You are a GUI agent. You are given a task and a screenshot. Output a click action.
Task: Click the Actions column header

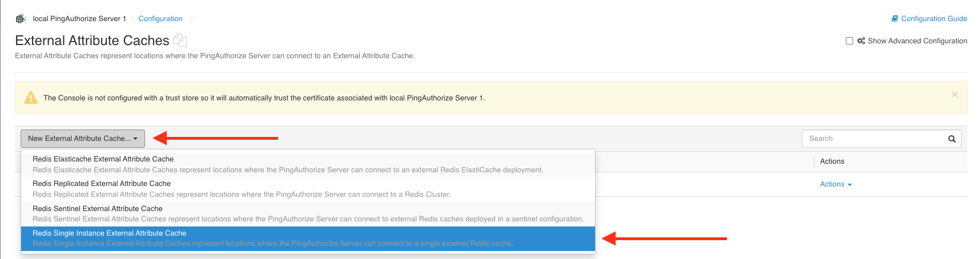click(x=832, y=161)
